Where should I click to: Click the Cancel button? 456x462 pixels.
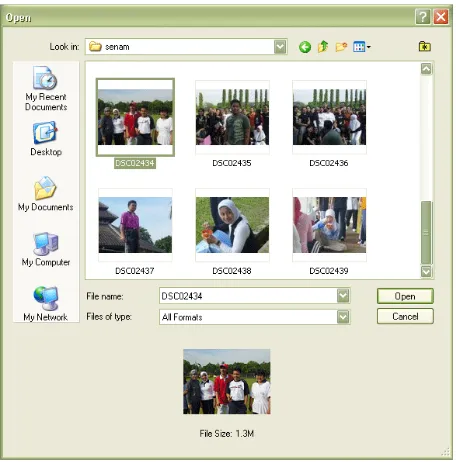[405, 316]
